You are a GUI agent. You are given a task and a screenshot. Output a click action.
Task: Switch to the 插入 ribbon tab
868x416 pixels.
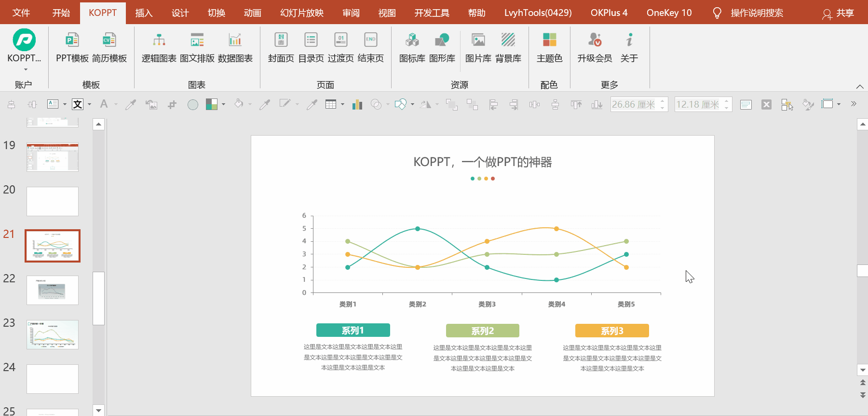144,13
